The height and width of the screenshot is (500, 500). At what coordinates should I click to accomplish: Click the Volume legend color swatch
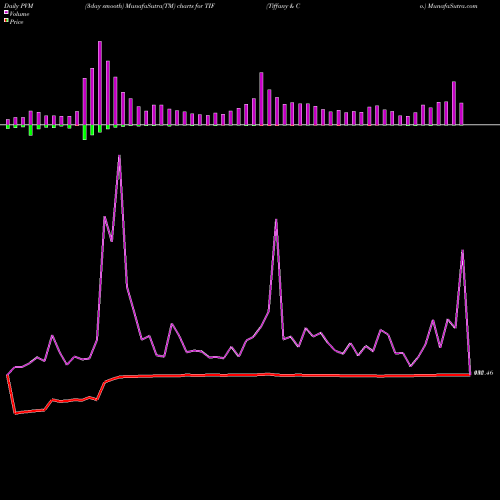6,12
